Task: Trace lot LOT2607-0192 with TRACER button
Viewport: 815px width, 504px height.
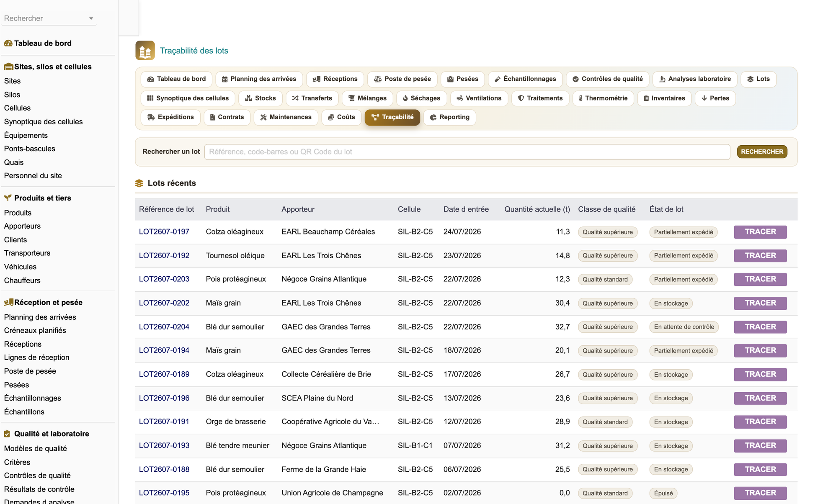Action: pyautogui.click(x=760, y=256)
